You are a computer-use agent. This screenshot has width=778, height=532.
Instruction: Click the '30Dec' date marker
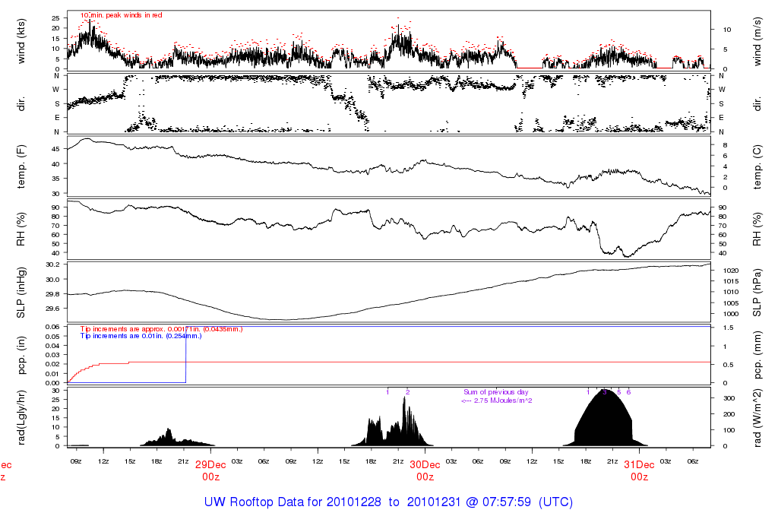(425, 465)
